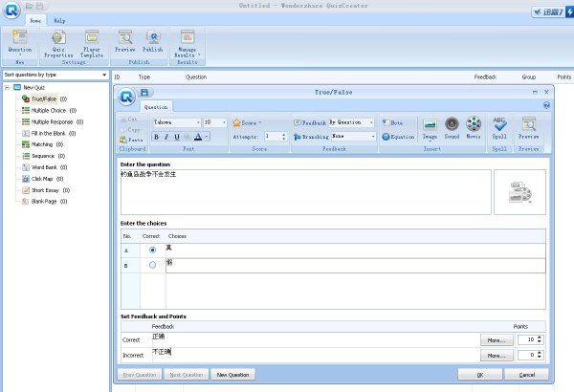The height and width of the screenshot is (392, 574).
Task: Click the New Question button
Action: point(232,375)
